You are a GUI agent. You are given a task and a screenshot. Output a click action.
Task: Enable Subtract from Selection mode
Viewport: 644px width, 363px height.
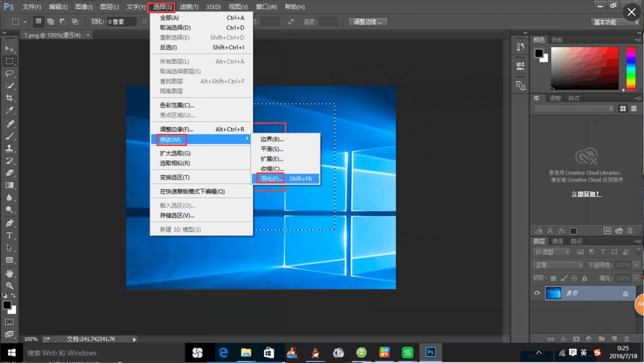pos(63,22)
